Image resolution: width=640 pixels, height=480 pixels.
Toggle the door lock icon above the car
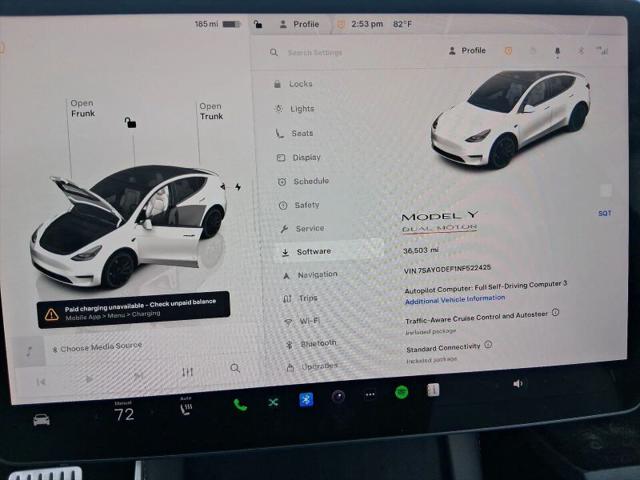coord(130,122)
